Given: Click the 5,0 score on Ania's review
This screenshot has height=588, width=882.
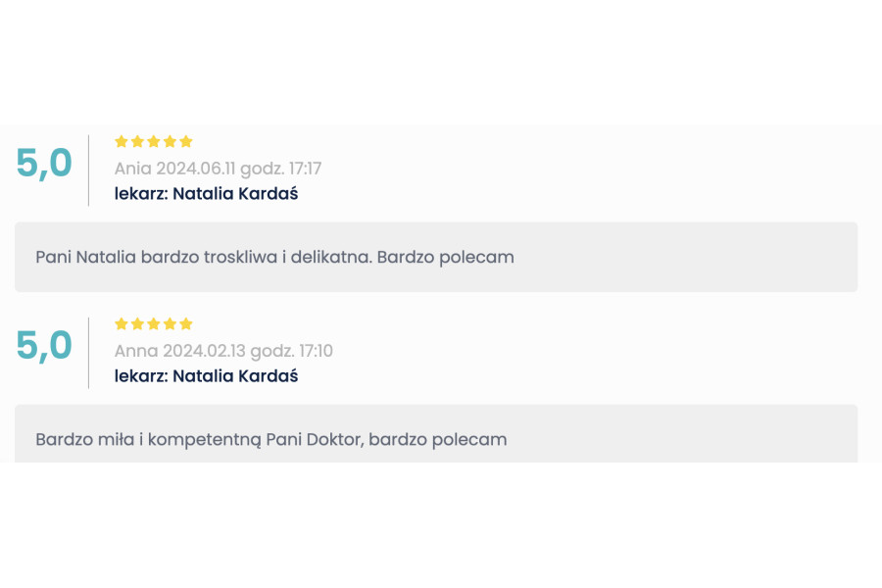Looking at the screenshot, I should click(44, 164).
